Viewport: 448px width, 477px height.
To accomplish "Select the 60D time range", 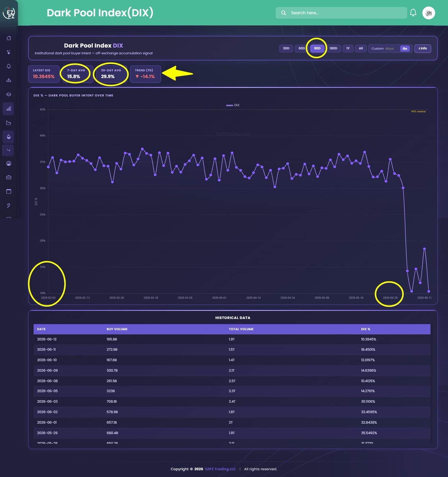I will pos(302,48).
